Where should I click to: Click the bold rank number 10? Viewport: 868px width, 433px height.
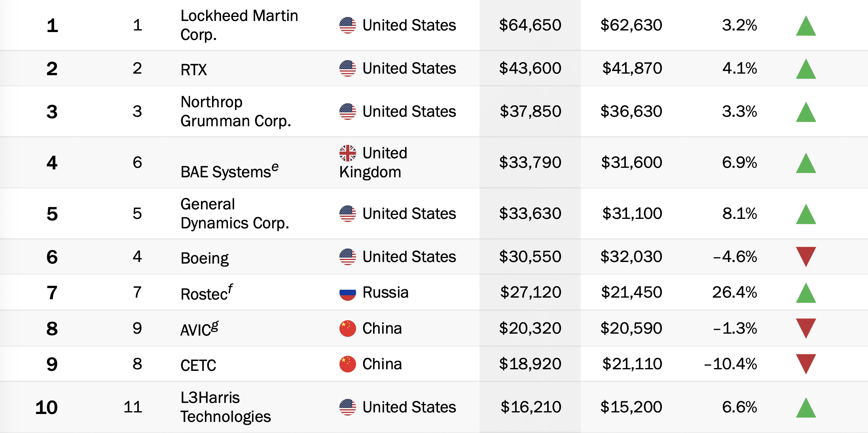46,407
